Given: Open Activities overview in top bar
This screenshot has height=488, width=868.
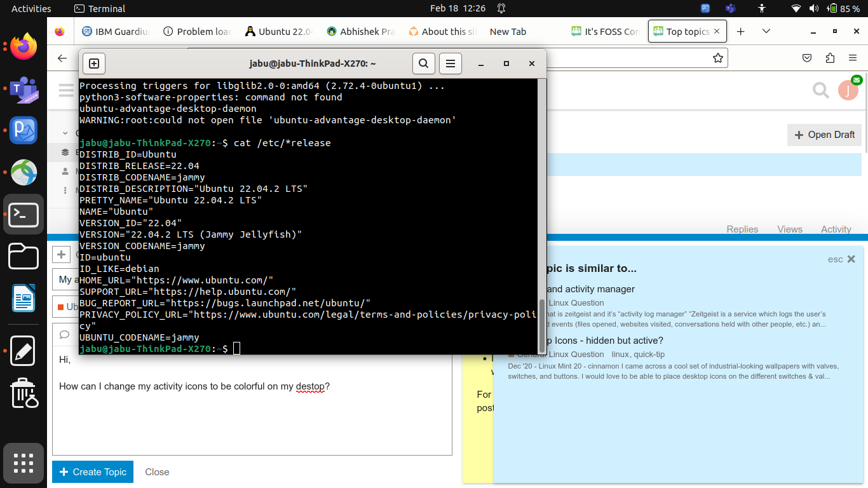Looking at the screenshot, I should point(31,8).
